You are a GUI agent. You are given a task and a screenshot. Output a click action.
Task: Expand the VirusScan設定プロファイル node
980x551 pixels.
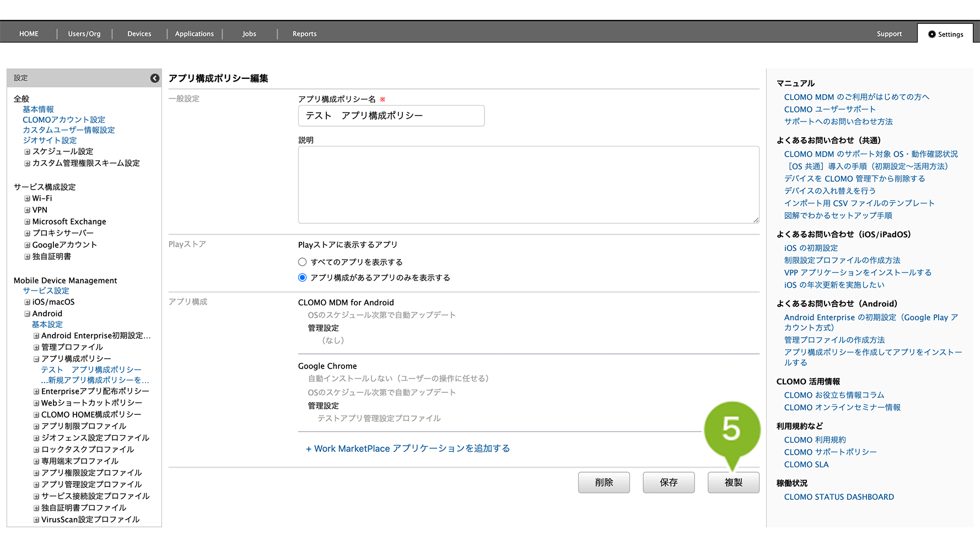(x=36, y=520)
